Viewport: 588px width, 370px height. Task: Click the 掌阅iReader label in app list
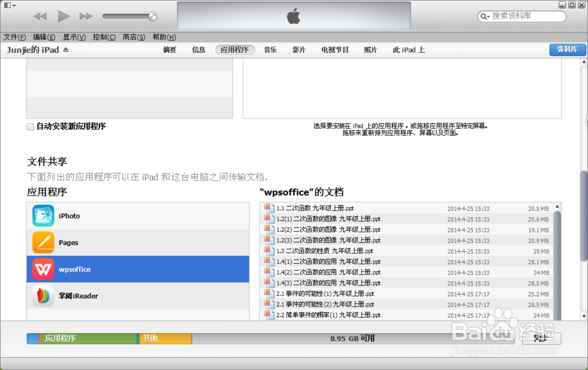[78, 296]
